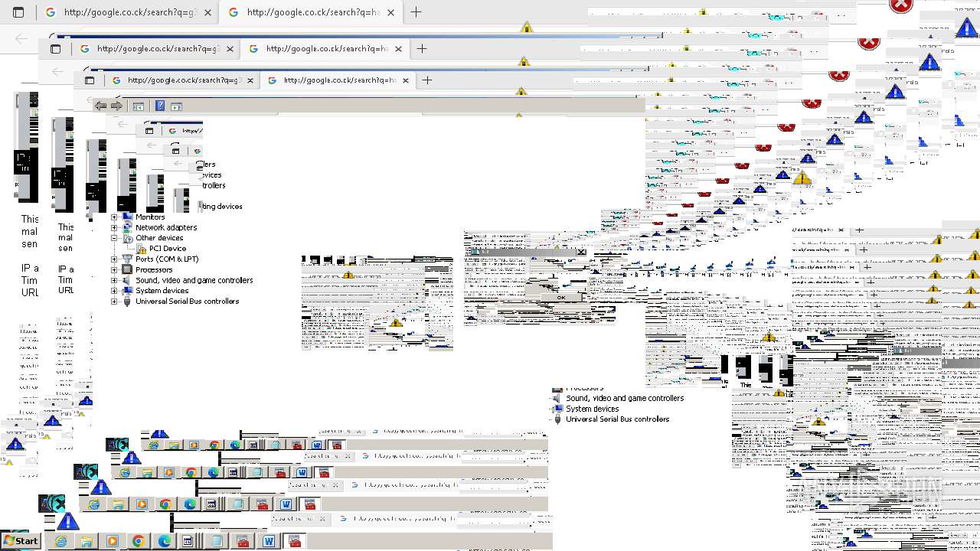Expand the Monitors node
980x551 pixels.
114,217
